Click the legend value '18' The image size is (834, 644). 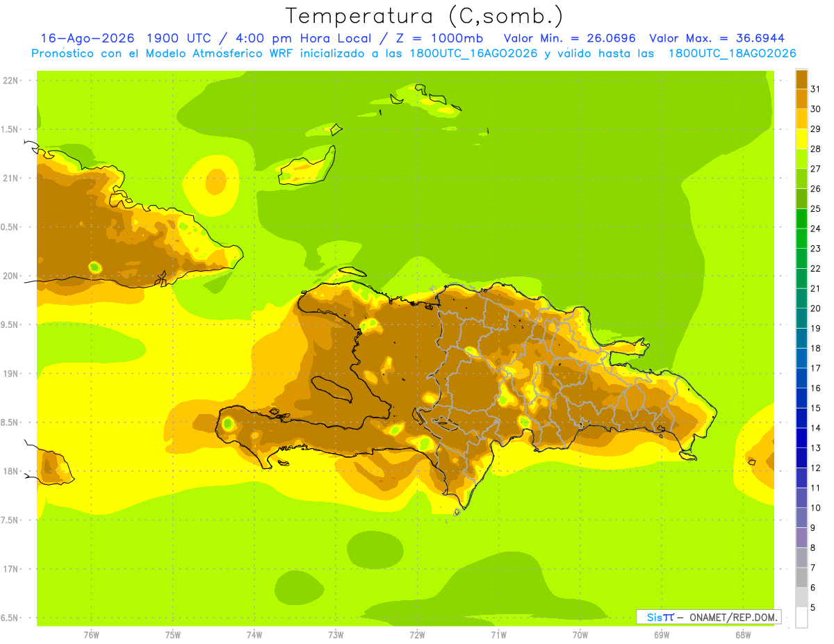(x=815, y=348)
